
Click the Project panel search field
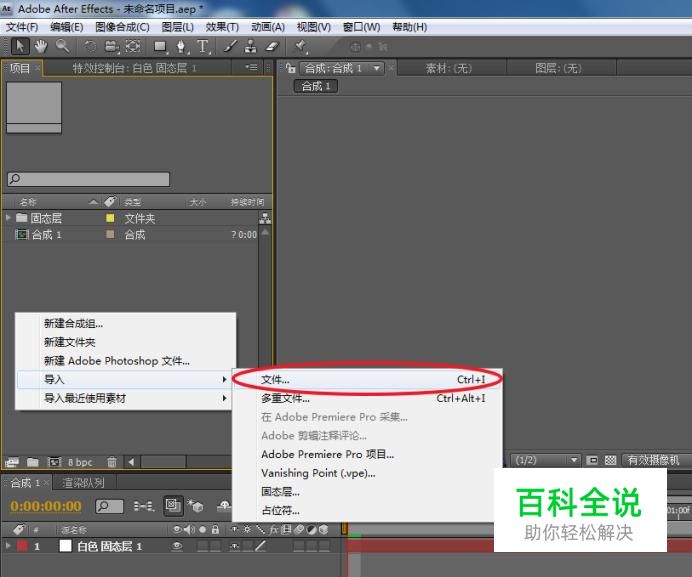pyautogui.click(x=88, y=179)
